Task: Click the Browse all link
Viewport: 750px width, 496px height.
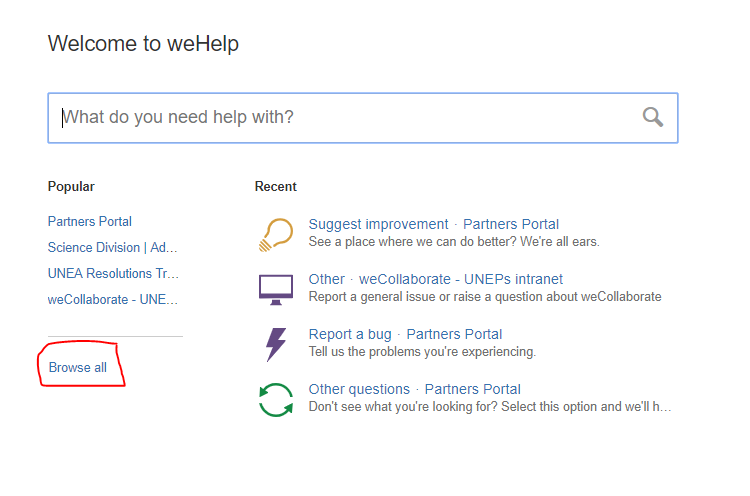Action: [x=77, y=367]
